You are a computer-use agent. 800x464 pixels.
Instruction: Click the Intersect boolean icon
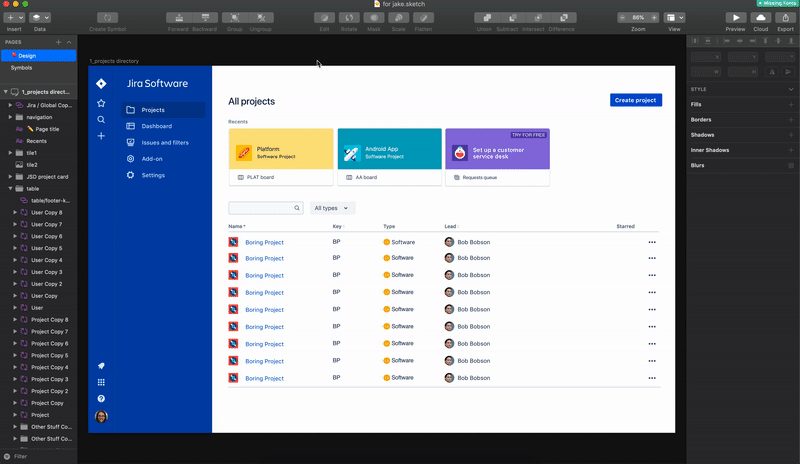(538, 17)
